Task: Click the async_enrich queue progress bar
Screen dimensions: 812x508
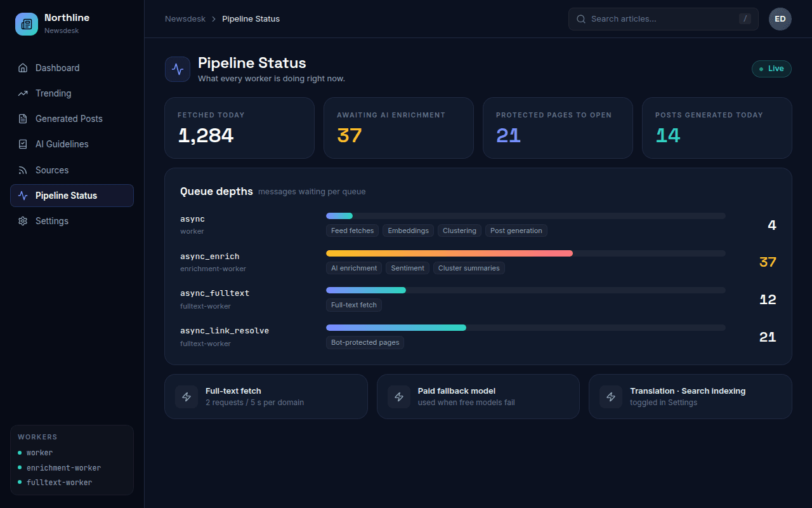Action: tap(526, 253)
